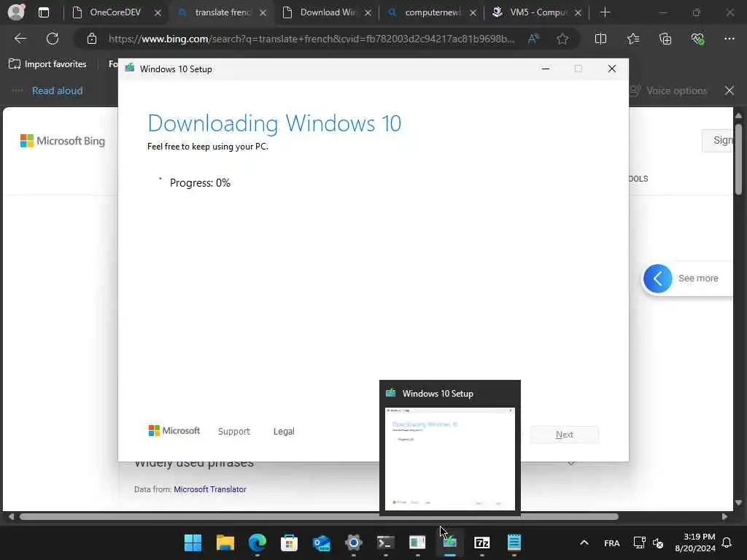Open Outlook from taskbar
This screenshot has height=560, width=747.
[322, 542]
